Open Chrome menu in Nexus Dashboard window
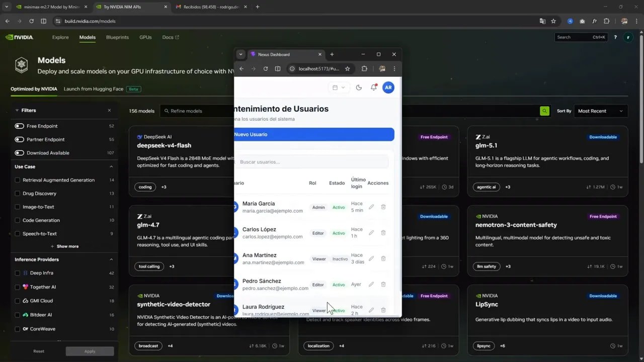This screenshot has width=644, height=362. click(394, 69)
